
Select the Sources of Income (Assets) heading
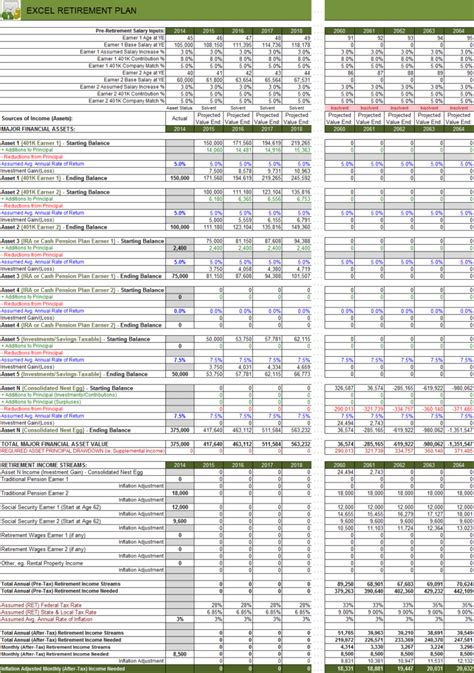[x=37, y=118]
